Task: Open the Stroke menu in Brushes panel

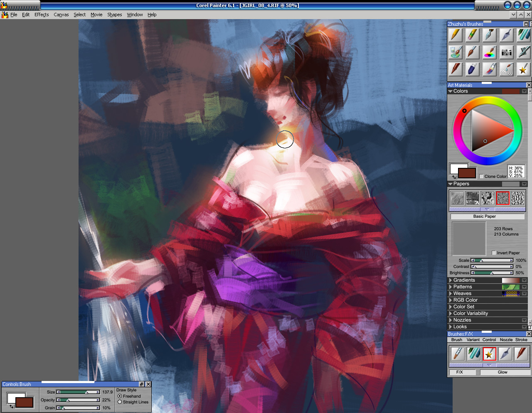Action: click(x=521, y=340)
